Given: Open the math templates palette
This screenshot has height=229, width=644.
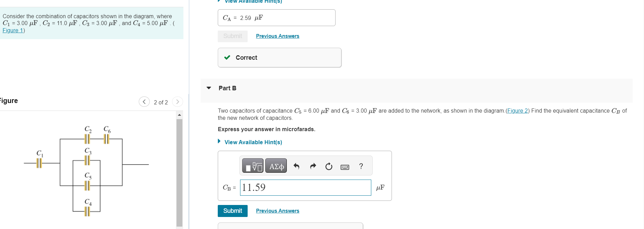Looking at the screenshot, I should pos(252,166).
